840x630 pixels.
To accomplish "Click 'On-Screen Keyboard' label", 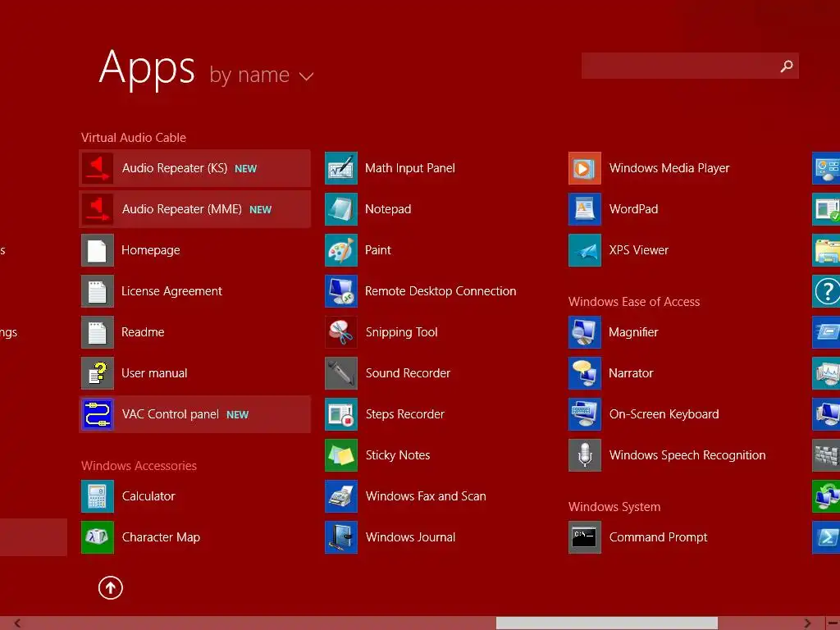I will pos(664,414).
